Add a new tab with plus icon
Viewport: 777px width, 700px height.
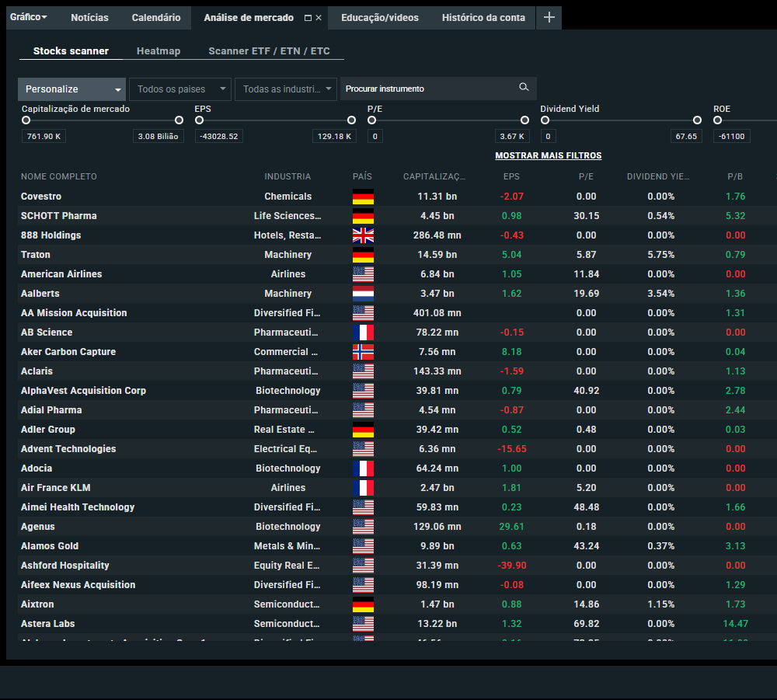pyautogui.click(x=549, y=18)
